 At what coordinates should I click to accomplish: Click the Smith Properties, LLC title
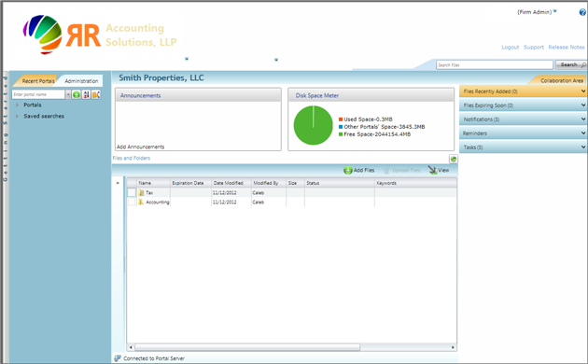[161, 77]
